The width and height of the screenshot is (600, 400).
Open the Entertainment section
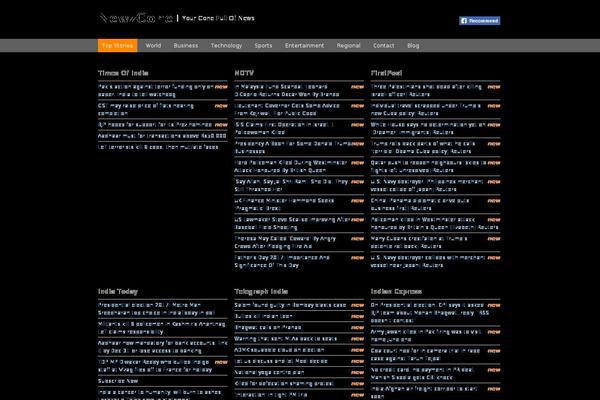pyautogui.click(x=304, y=45)
